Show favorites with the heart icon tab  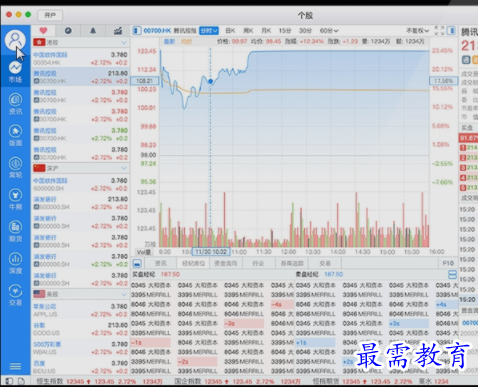click(43, 31)
